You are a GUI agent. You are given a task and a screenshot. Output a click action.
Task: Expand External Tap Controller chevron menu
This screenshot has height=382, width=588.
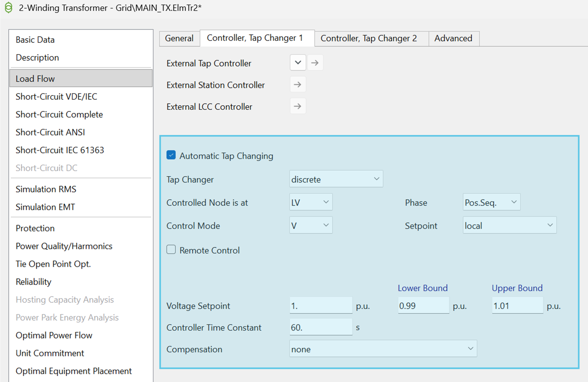(x=298, y=63)
